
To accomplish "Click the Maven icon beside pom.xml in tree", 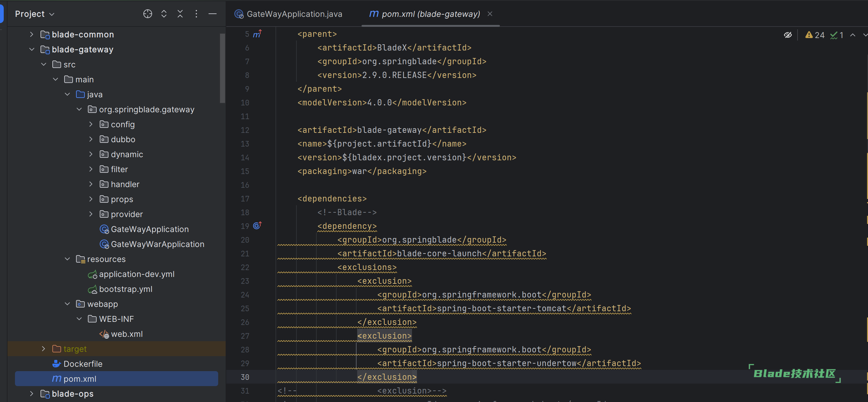I will tap(57, 379).
